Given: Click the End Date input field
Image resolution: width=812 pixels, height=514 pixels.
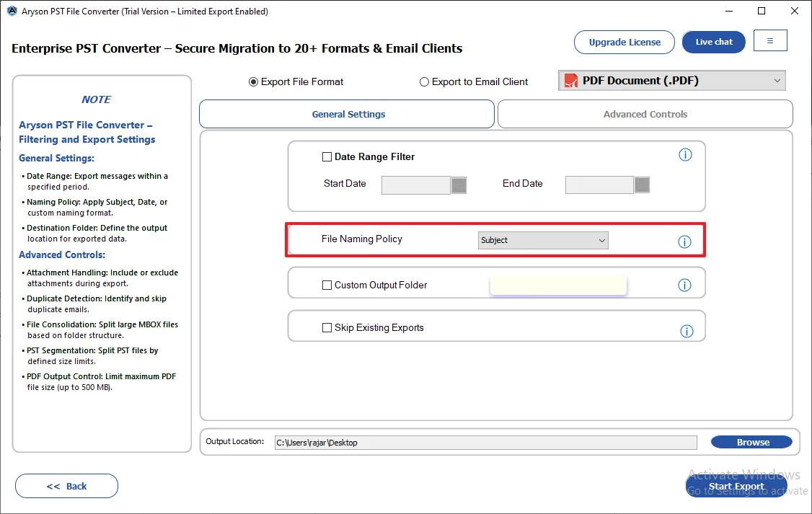Looking at the screenshot, I should [599, 185].
